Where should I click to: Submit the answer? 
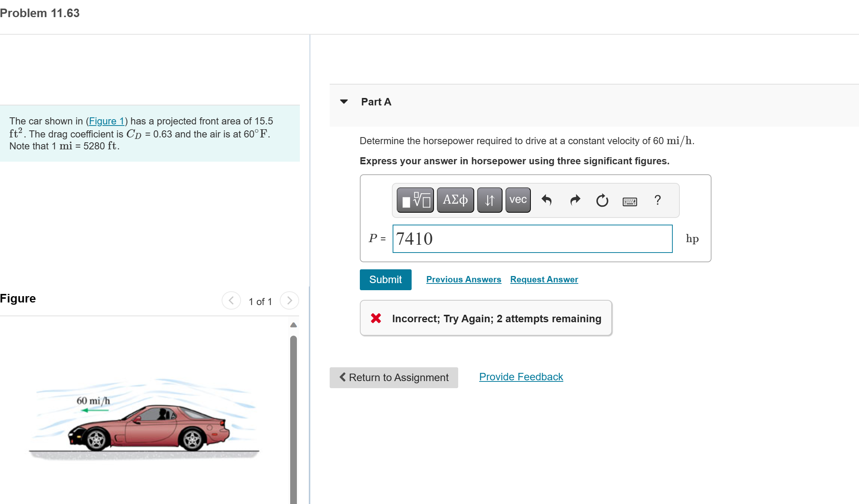pos(385,279)
